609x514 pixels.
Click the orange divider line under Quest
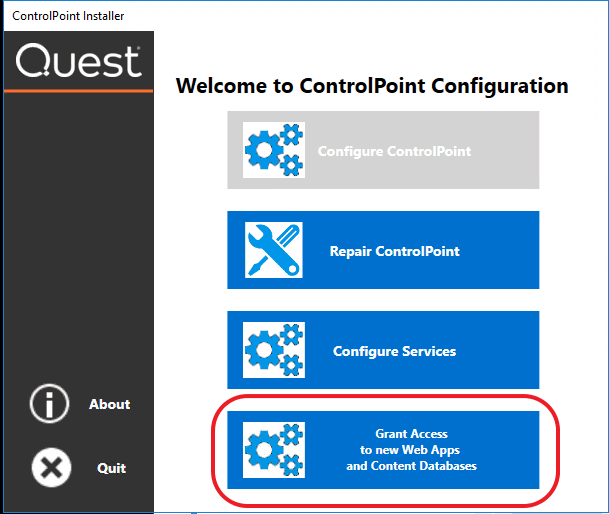pyautogui.click(x=79, y=92)
